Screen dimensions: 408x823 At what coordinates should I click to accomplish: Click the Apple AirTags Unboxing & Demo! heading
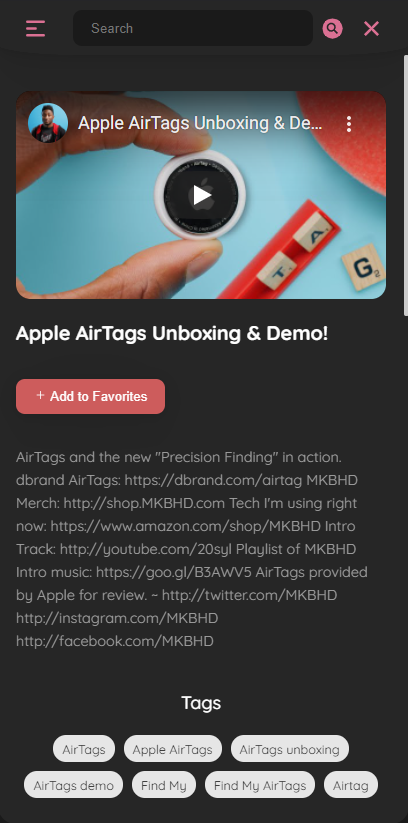coord(172,333)
